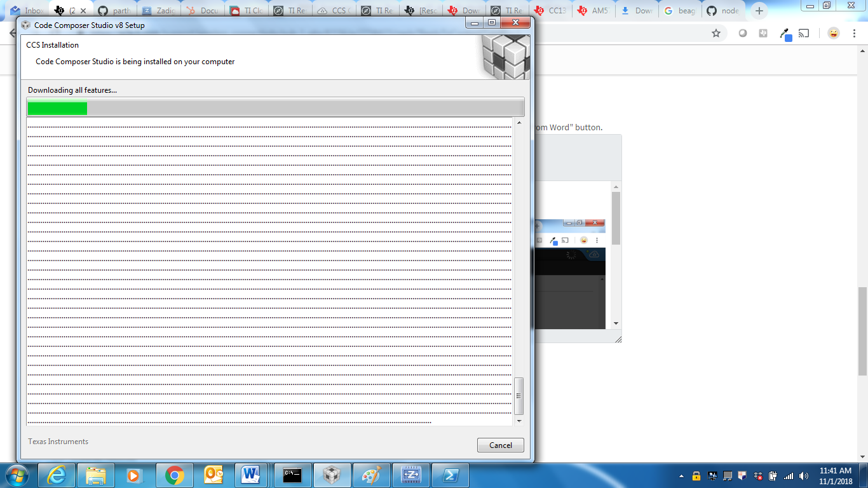The width and height of the screenshot is (868, 488).
Task: Click the installer log scroll-down arrow
Action: pyautogui.click(x=519, y=421)
